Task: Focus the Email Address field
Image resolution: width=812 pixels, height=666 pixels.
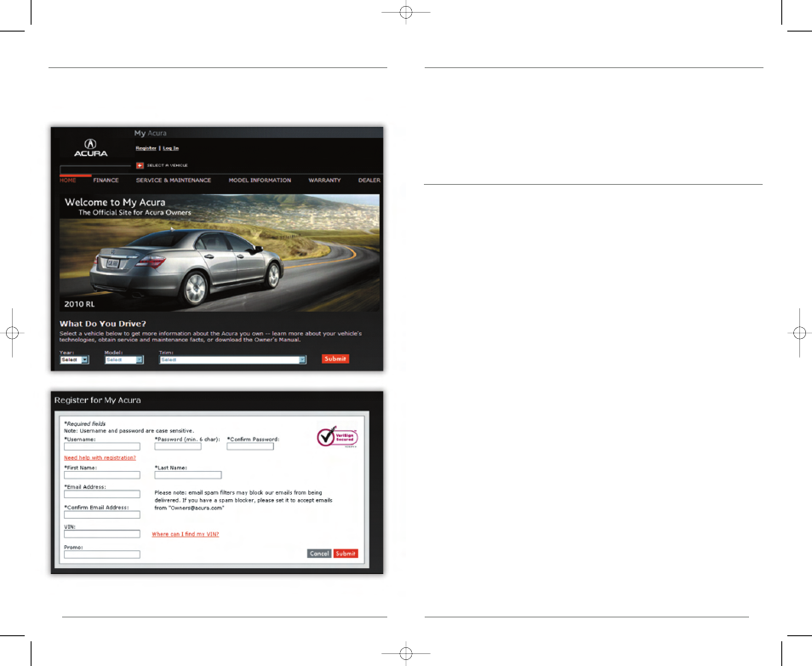Action: pos(102,494)
